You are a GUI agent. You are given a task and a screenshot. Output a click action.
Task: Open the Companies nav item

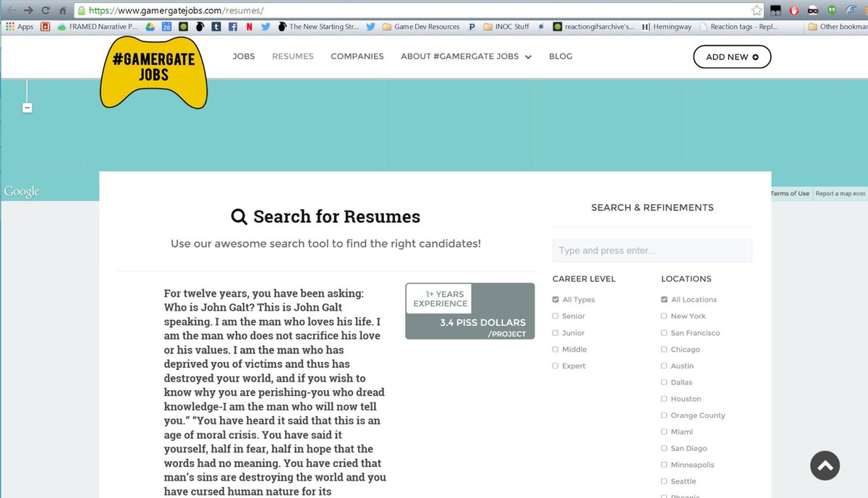[x=357, y=56]
